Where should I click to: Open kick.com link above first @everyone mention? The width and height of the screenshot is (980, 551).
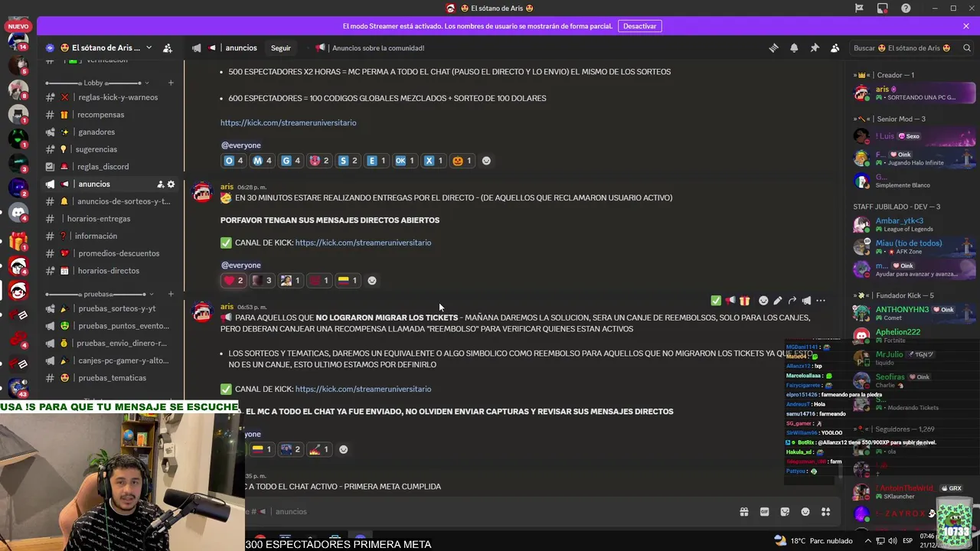click(288, 122)
